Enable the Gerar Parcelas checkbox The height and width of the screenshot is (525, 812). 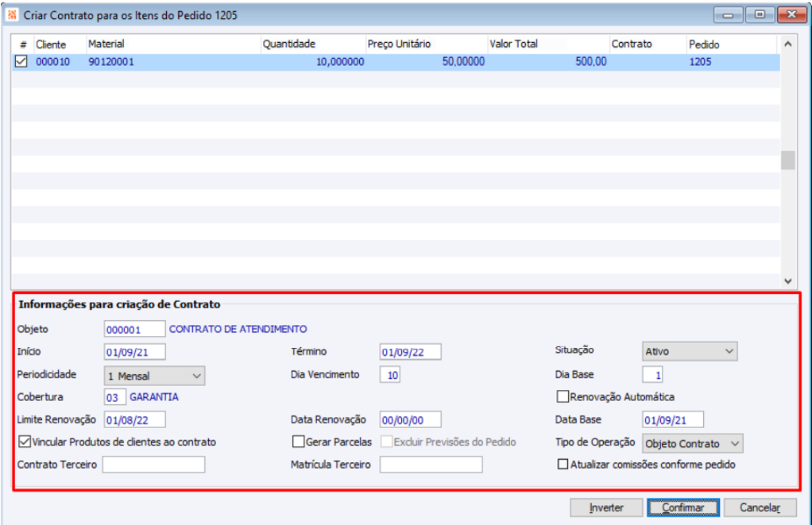pos(298,442)
